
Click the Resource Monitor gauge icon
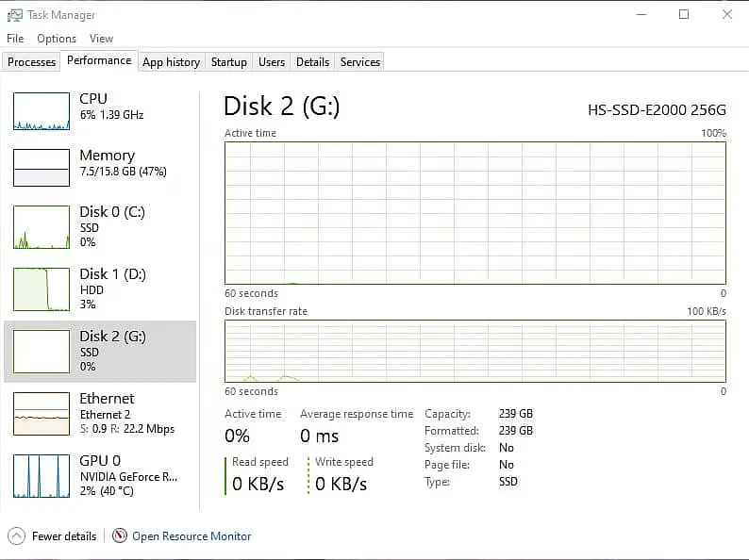tap(120, 535)
